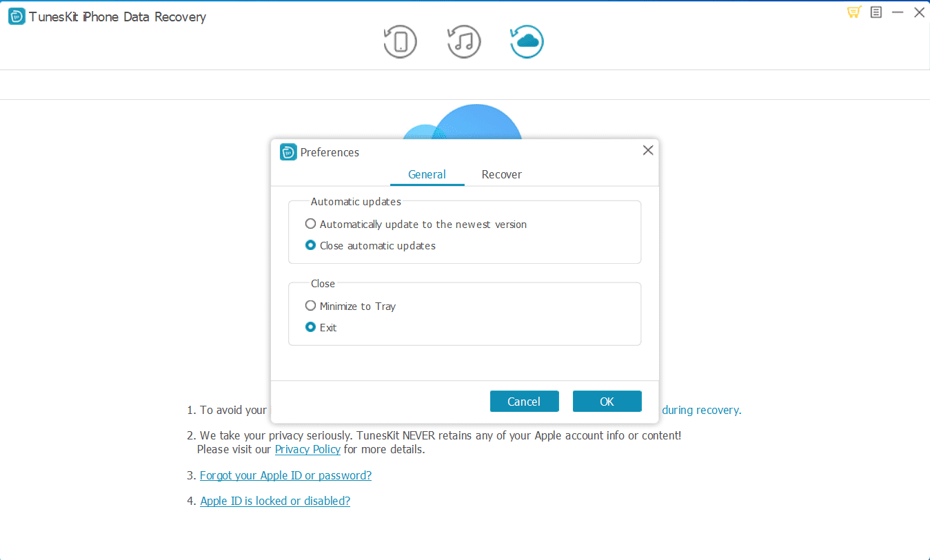The height and width of the screenshot is (560, 930).
Task: Cancel the Preferences changes
Action: point(524,402)
